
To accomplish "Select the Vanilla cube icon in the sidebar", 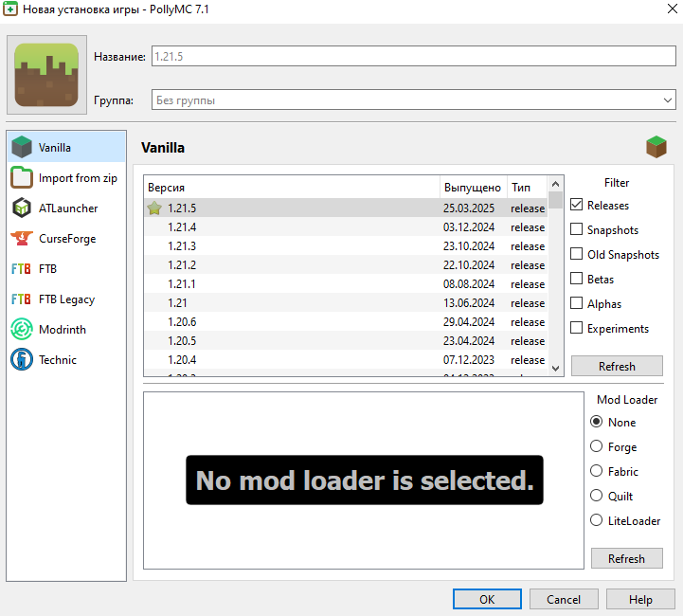I will [x=22, y=147].
